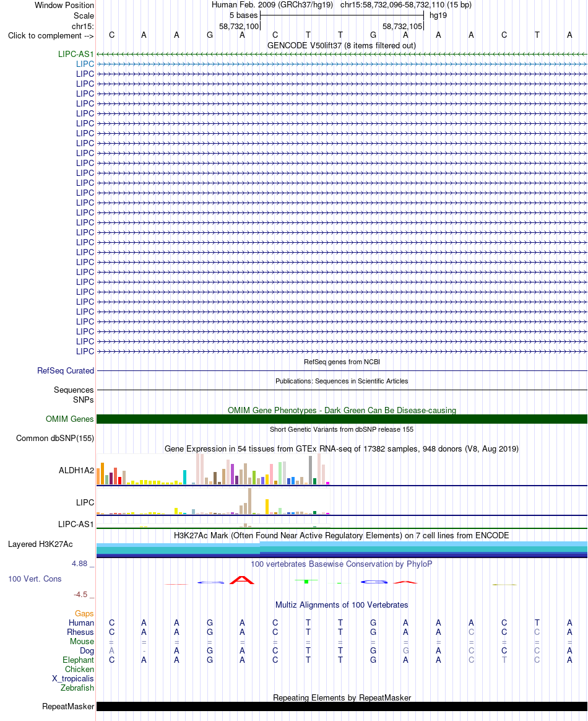Click the 4.88 conservation scale value

pos(79,564)
